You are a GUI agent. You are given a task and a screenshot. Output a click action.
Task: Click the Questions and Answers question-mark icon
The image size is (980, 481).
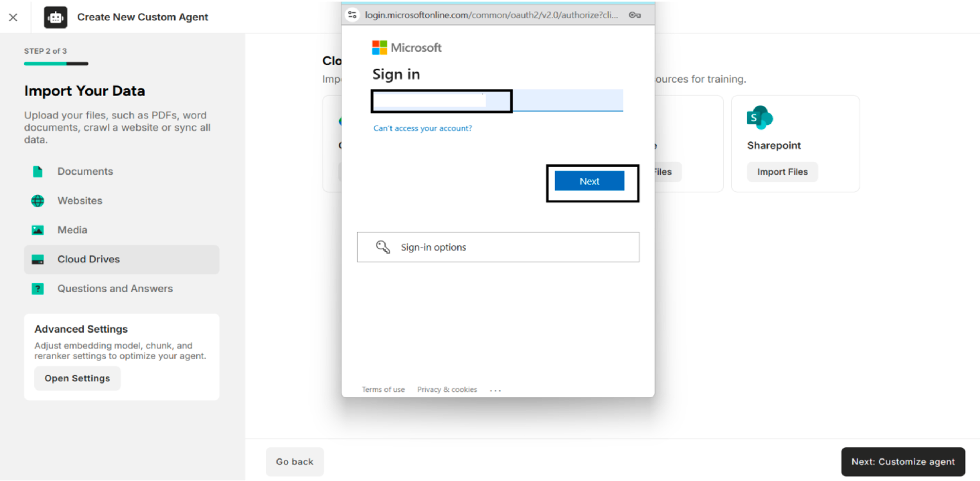pyautogui.click(x=37, y=289)
